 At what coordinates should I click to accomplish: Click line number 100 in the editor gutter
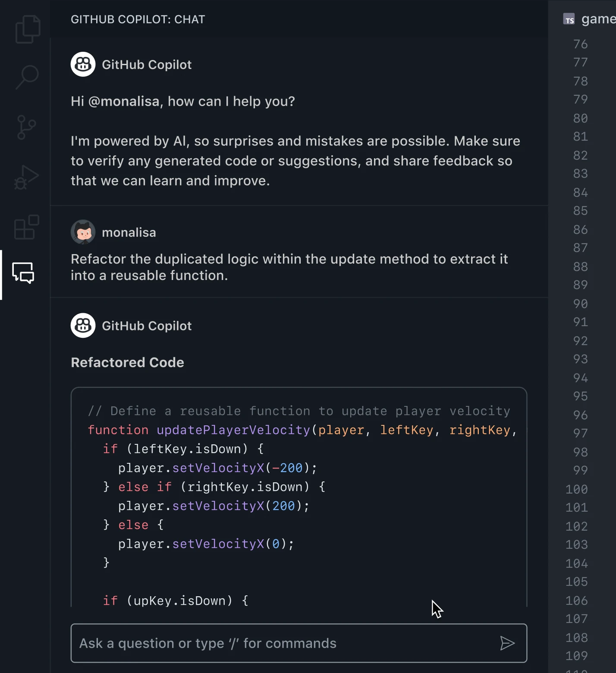(576, 489)
